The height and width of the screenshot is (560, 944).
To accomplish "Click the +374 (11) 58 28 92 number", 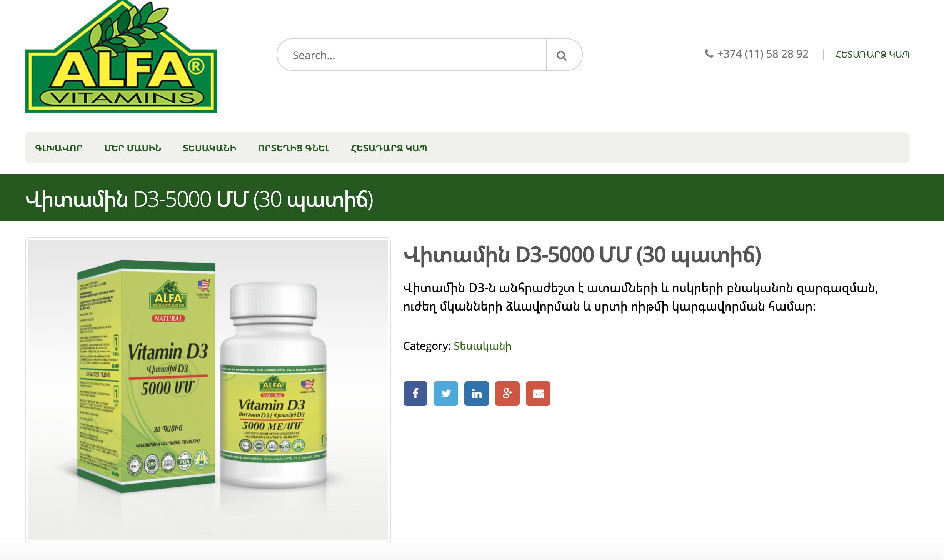I will (x=763, y=54).
